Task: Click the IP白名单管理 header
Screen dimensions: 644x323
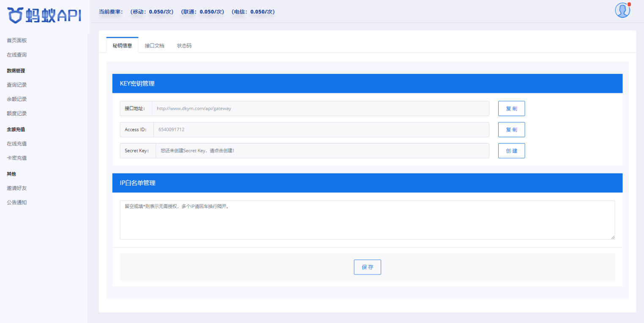Action: pyautogui.click(x=367, y=183)
